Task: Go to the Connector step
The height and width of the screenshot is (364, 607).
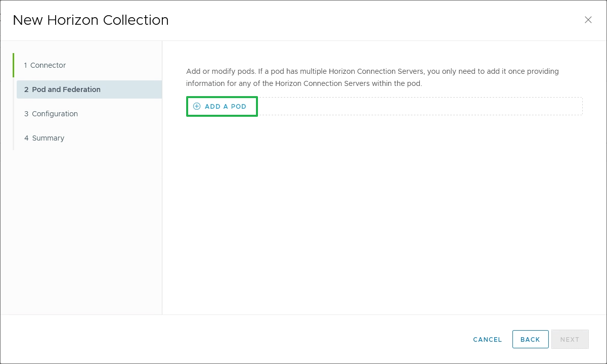Action: tap(48, 65)
